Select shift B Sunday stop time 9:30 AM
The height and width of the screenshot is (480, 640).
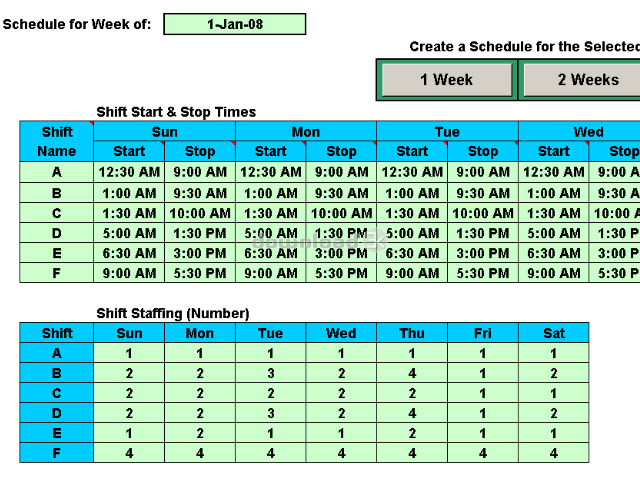coord(200,193)
